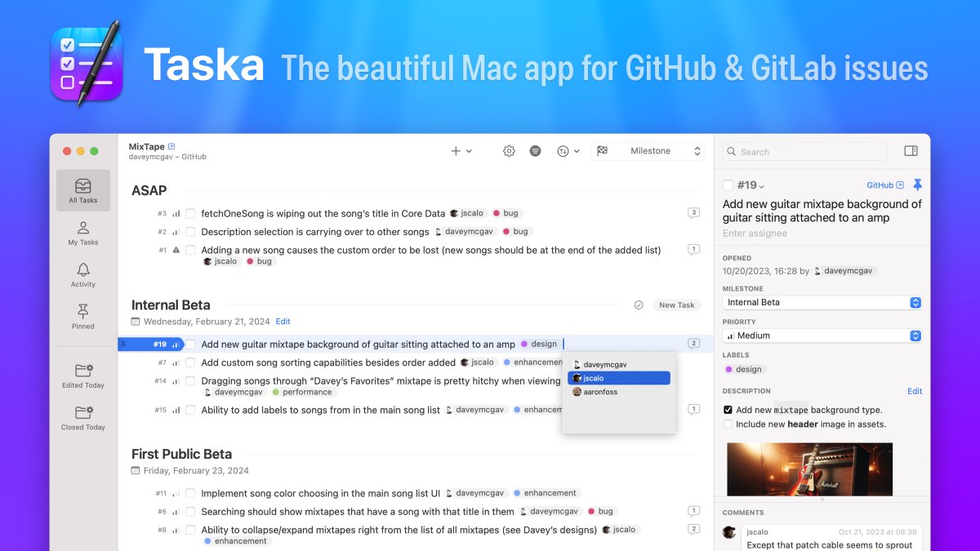980x551 pixels.
Task: Open the All Tasks sidebar view
Action: click(82, 189)
